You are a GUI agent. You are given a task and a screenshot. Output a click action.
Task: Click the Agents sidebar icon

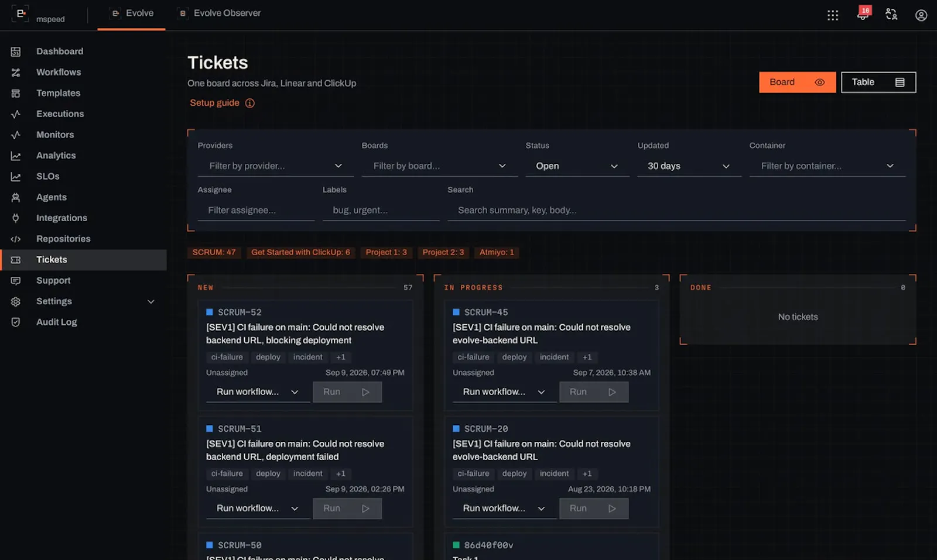pyautogui.click(x=16, y=197)
